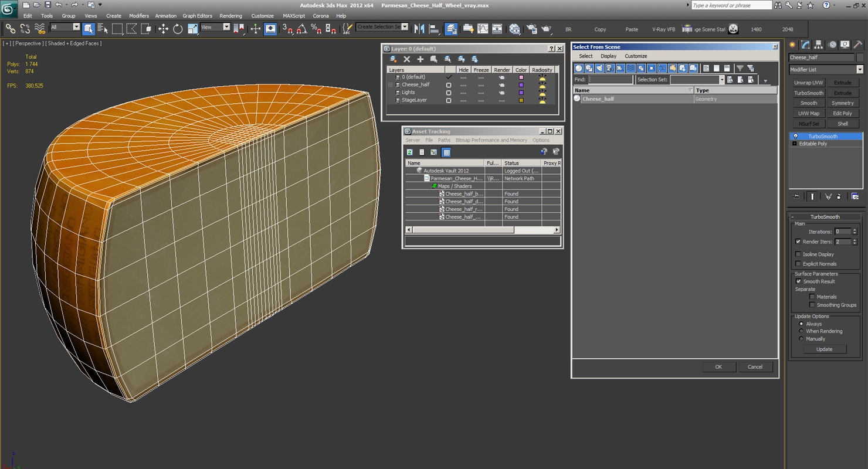Select the Link tool in main toolbar
868x469 pixels.
click(10, 28)
